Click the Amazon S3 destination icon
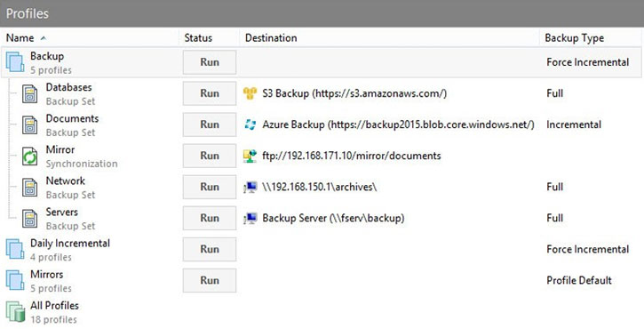 pyautogui.click(x=250, y=93)
